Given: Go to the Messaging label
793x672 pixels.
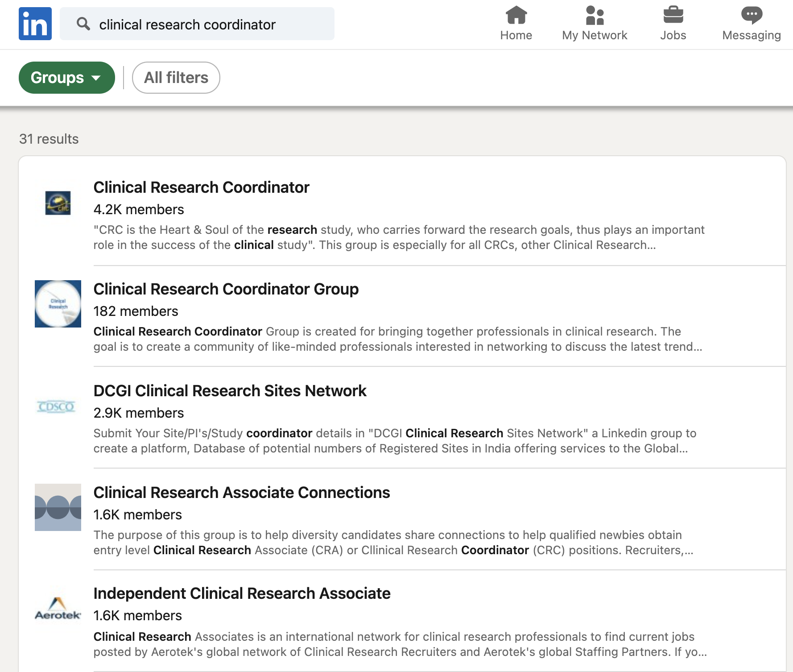Looking at the screenshot, I should point(752,35).
